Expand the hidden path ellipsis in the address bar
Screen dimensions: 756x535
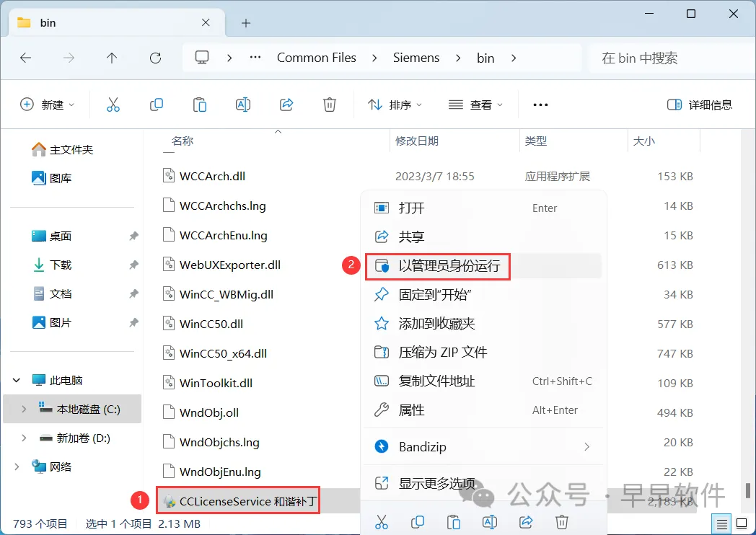tap(255, 58)
